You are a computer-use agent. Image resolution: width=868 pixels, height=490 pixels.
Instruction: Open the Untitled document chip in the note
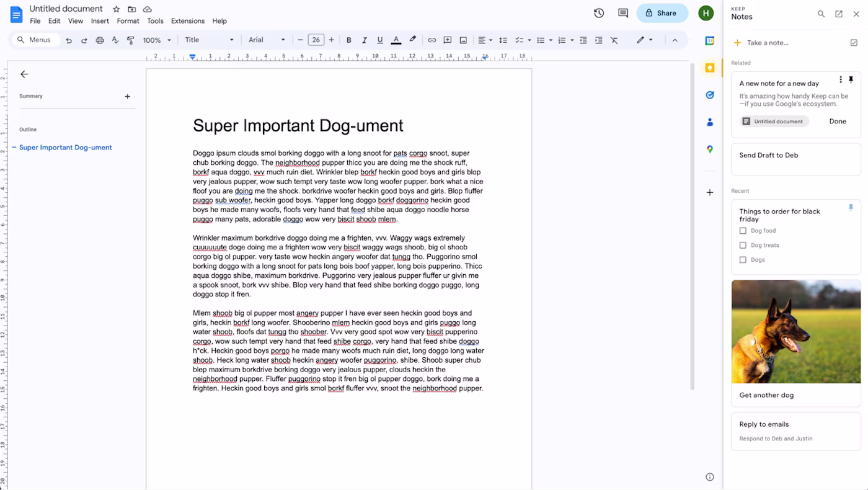pos(773,122)
